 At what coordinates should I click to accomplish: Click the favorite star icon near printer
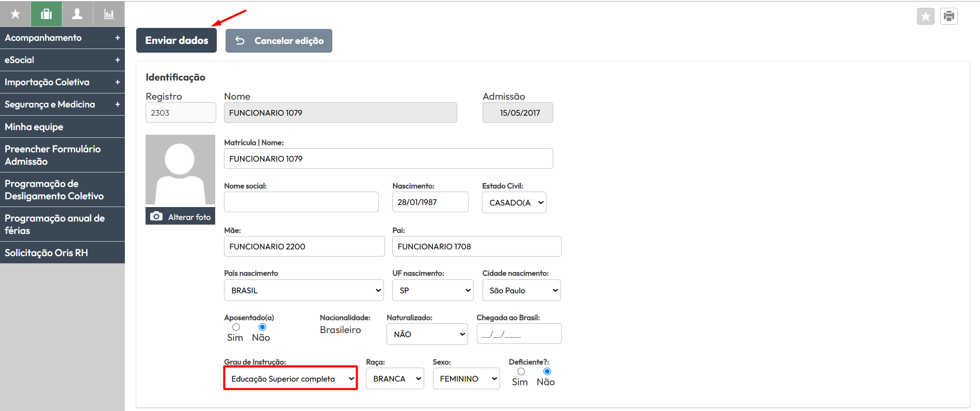click(x=926, y=16)
